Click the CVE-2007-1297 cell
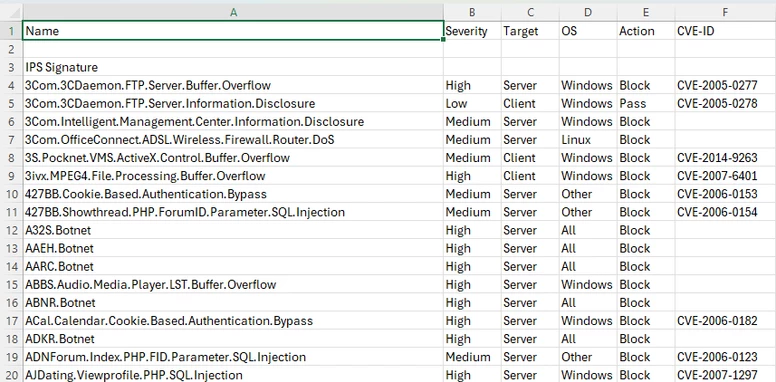The width and height of the screenshot is (776, 382). [725, 375]
